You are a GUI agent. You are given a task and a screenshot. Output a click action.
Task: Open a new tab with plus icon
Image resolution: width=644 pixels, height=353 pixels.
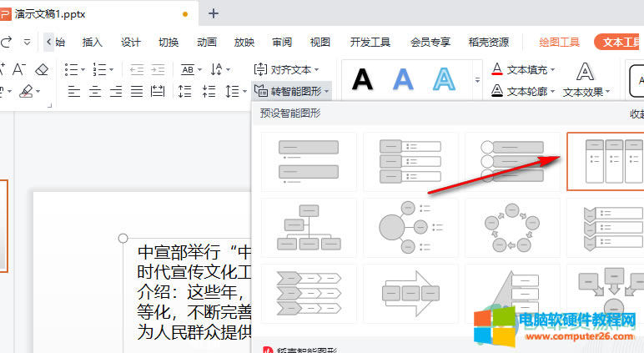click(x=214, y=13)
